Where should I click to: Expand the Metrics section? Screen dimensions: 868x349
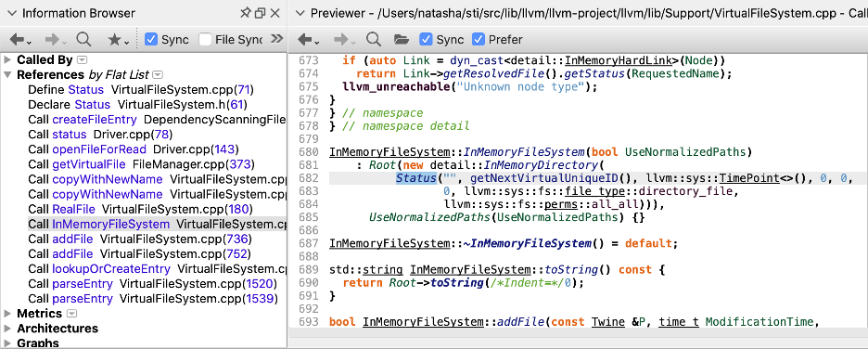(7, 314)
